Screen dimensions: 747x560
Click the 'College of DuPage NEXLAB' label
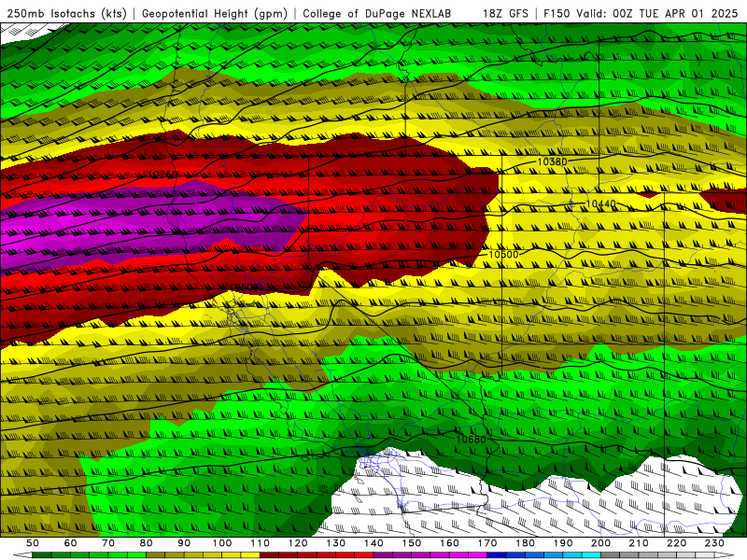tap(377, 13)
